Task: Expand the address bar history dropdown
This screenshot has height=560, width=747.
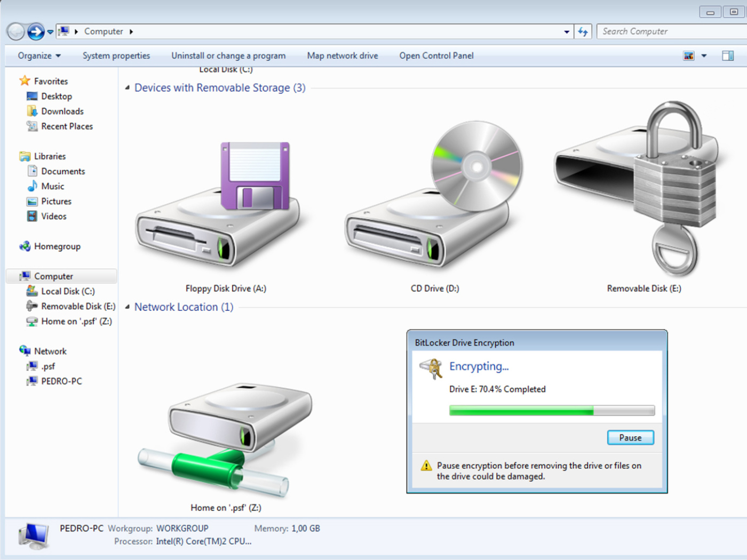Action: pos(566,32)
